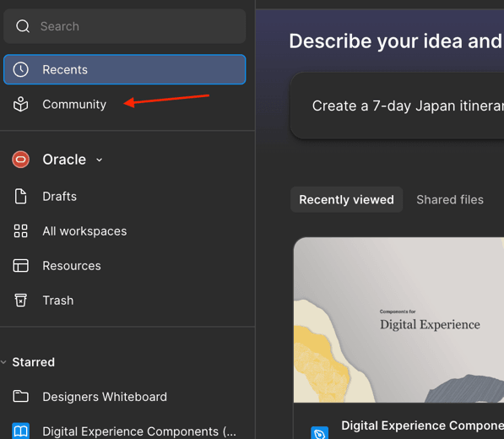The width and height of the screenshot is (504, 439).
Task: Open starred Digital Experience Components library
Action: (125, 431)
